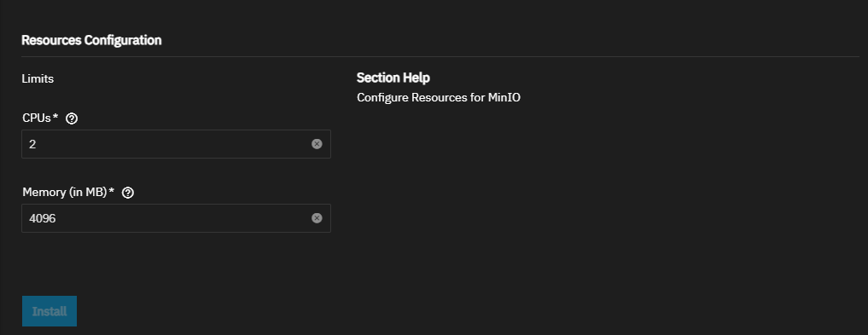Clear the CPUs field with its X icon
This screenshot has width=868, height=335.
point(317,144)
